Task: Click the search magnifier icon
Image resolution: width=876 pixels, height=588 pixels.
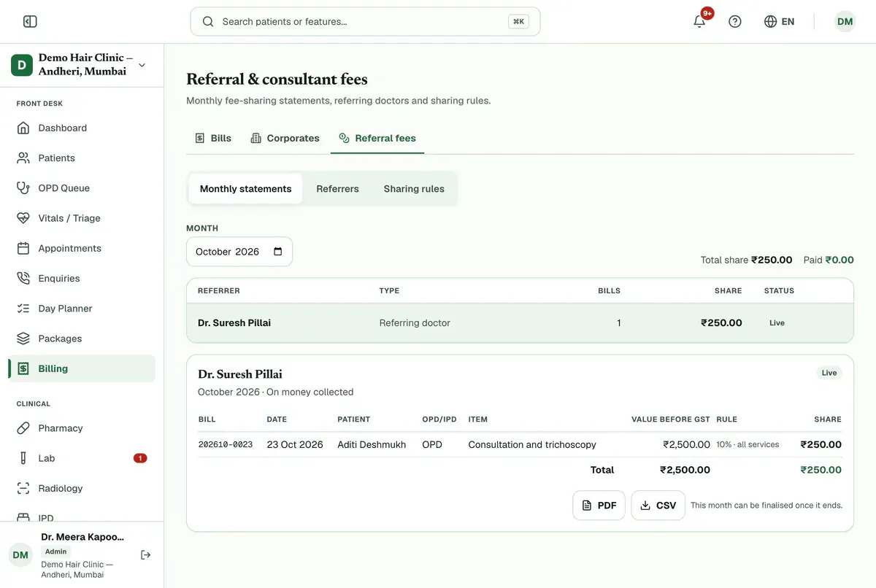Action: pyautogui.click(x=208, y=22)
